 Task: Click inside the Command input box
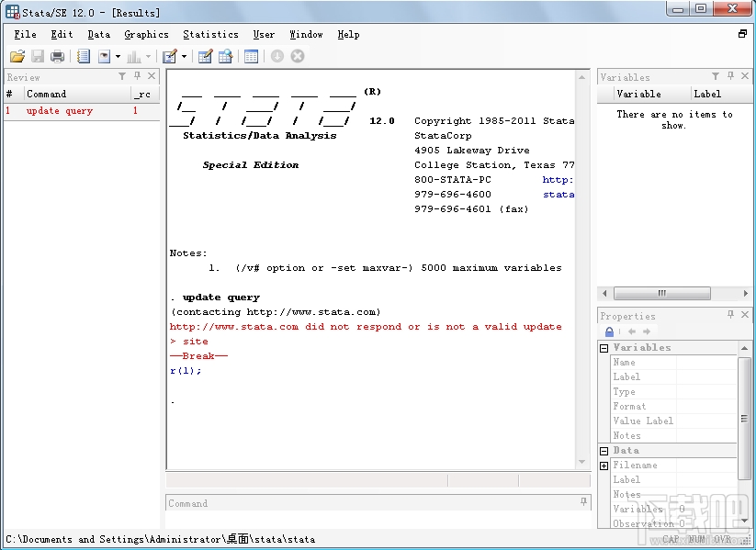click(377, 521)
